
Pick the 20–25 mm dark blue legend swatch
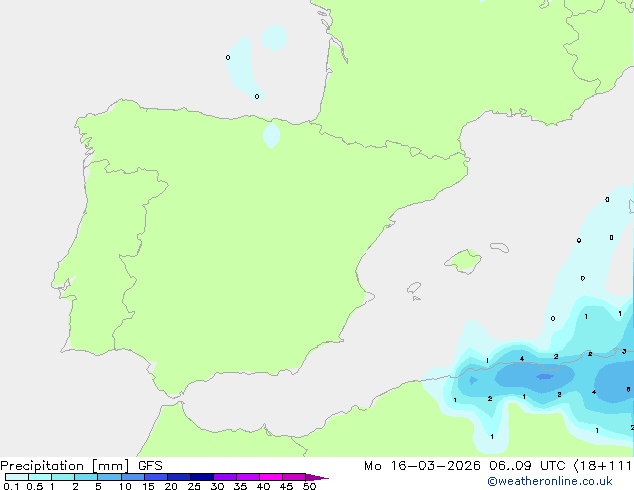179,477
